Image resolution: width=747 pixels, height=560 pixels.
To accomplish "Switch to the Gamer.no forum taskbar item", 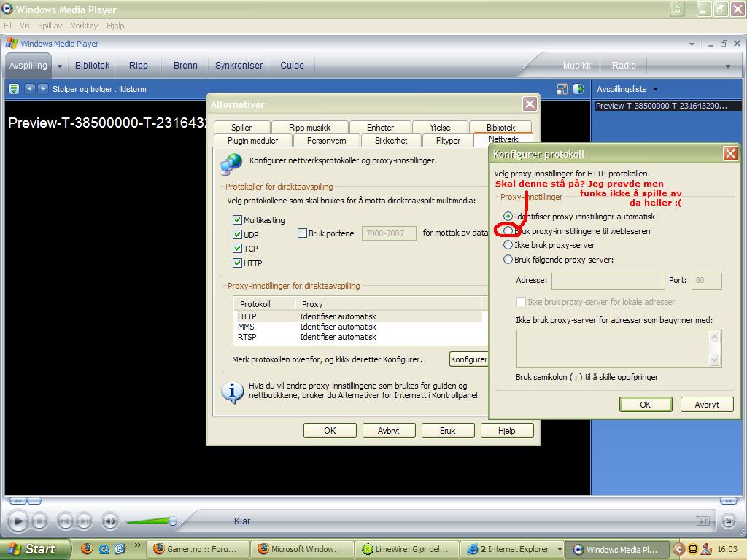I will point(197,549).
